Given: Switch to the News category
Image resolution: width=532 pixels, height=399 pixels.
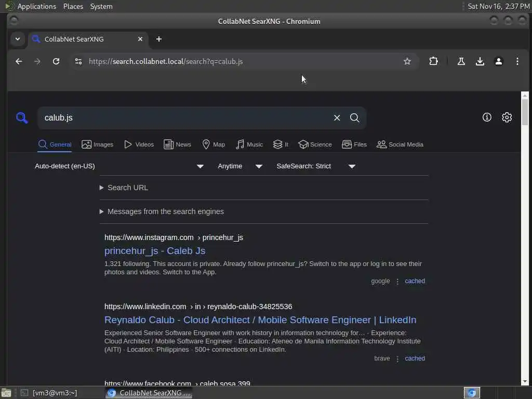Looking at the screenshot, I should click(177, 144).
